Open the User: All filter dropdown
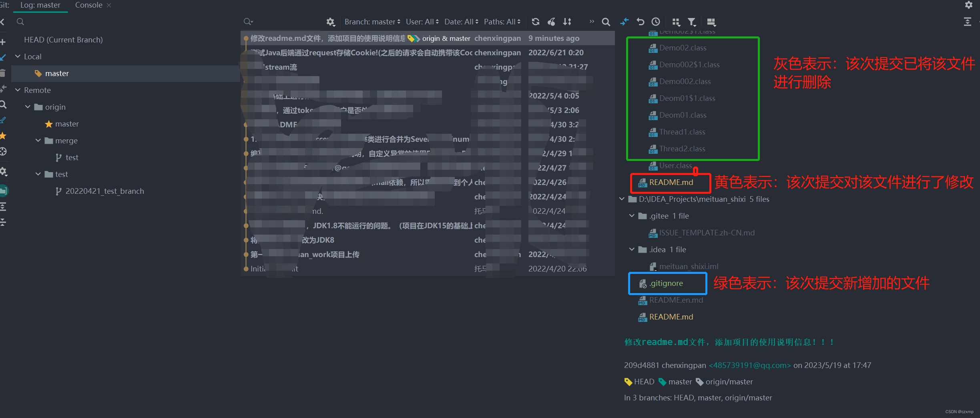Image resolution: width=980 pixels, height=418 pixels. pos(422,22)
